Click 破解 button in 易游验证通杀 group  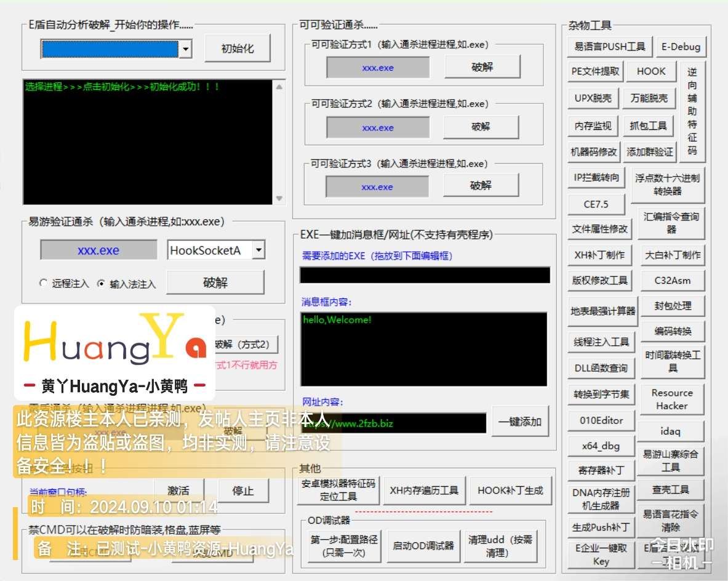[215, 282]
